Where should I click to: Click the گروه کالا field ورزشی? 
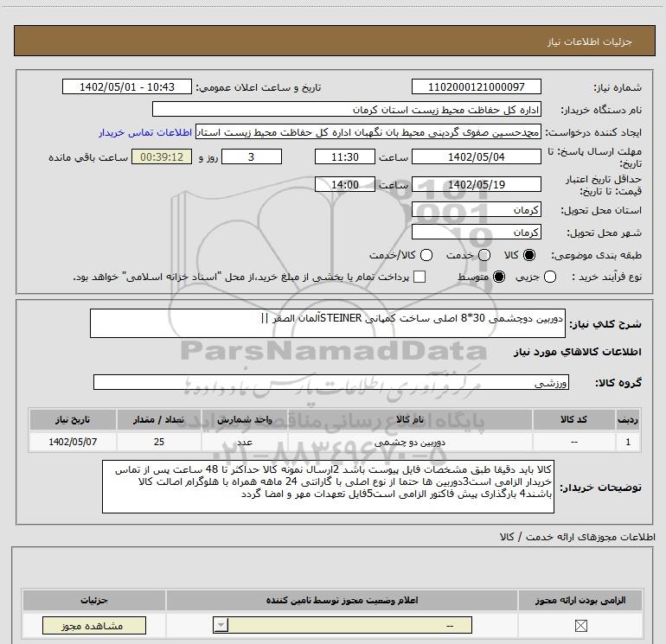coord(331,382)
